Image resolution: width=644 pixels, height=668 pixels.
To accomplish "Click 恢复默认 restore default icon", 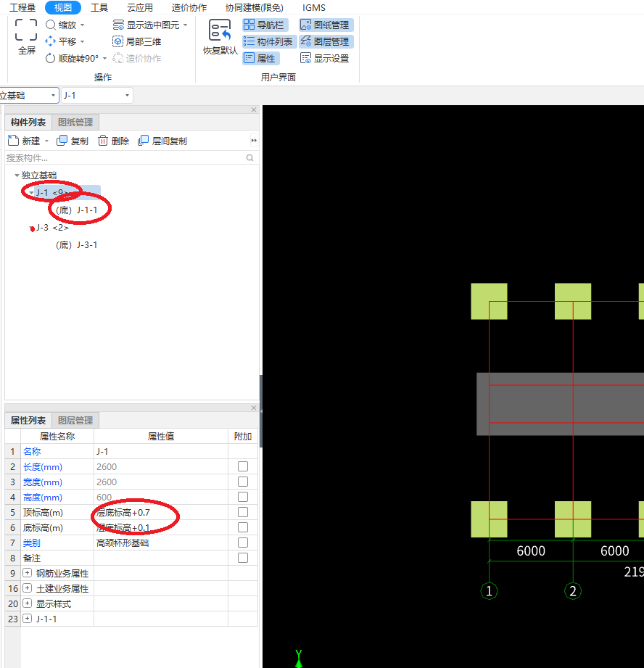I will point(220,30).
